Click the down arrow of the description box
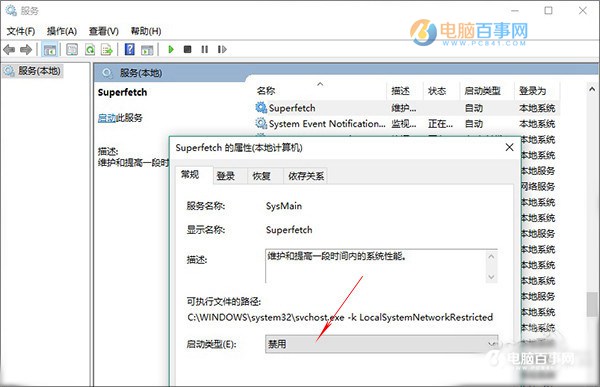Viewport: 600px width, 387px height. [491, 277]
